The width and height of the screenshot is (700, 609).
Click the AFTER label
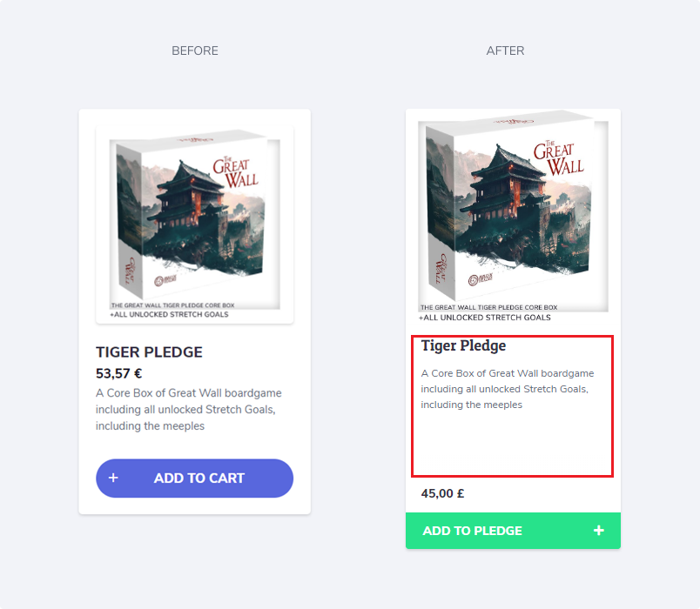click(x=505, y=50)
